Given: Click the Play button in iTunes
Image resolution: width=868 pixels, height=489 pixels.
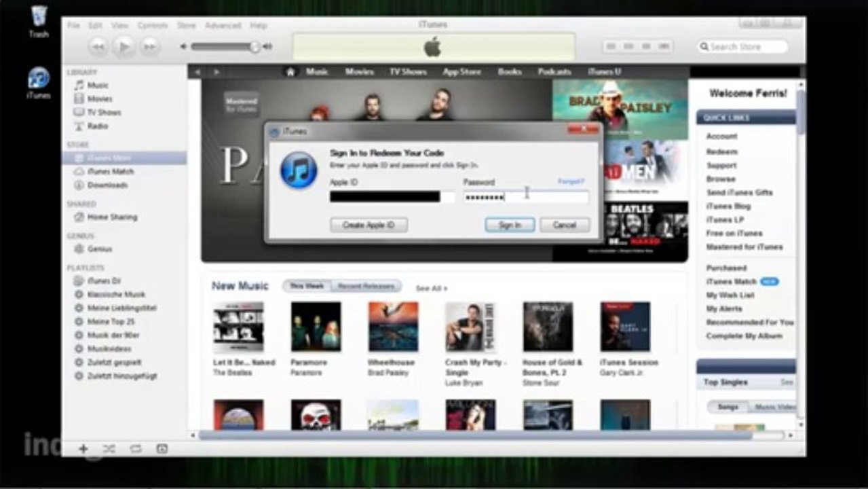Looking at the screenshot, I should tap(124, 46).
